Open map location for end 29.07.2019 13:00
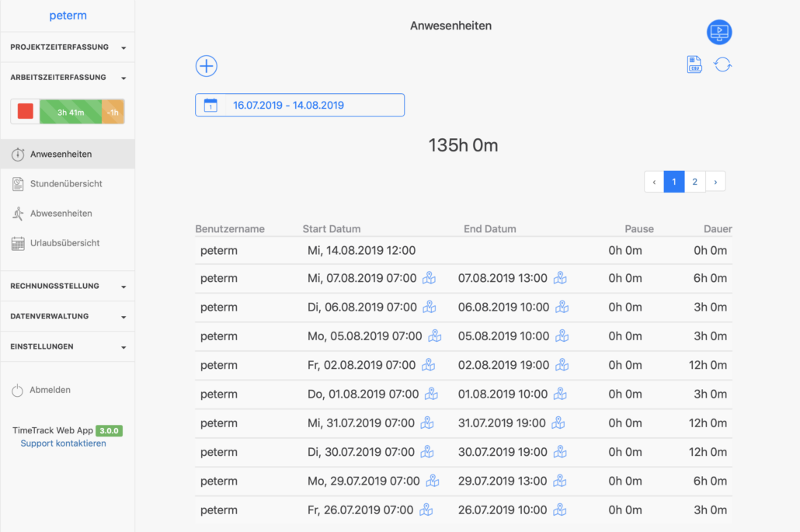The width and height of the screenshot is (800, 532). pyautogui.click(x=560, y=481)
